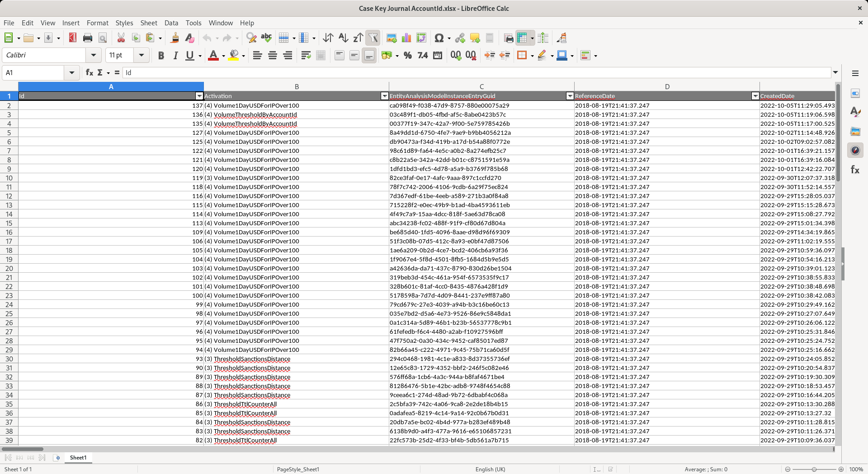Open Function Wizard fx icon
Viewport: 868px width, 474px height.
[90, 72]
